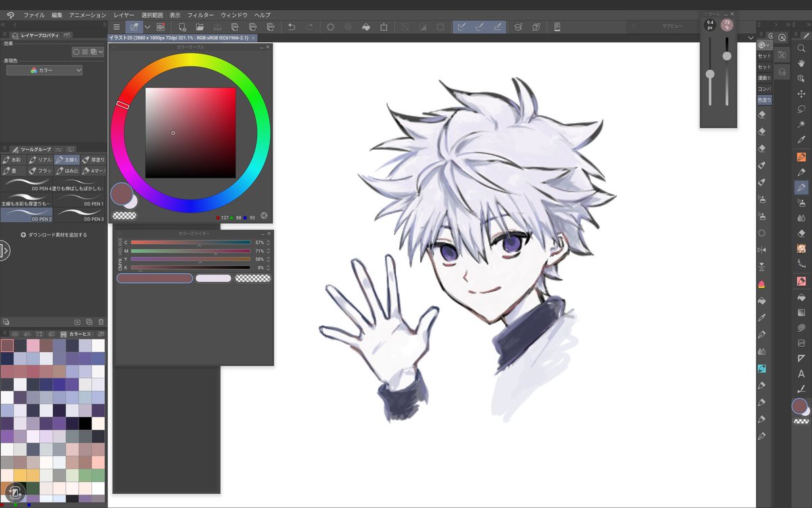This screenshot has width=812, height=508.
Task: Select the 色塗り set in right panel
Action: (764, 100)
